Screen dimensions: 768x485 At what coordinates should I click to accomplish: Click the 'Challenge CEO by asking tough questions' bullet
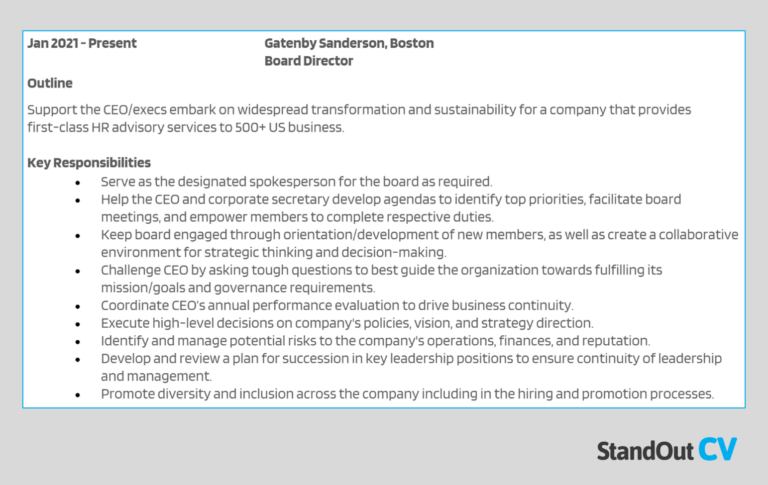tap(381, 270)
